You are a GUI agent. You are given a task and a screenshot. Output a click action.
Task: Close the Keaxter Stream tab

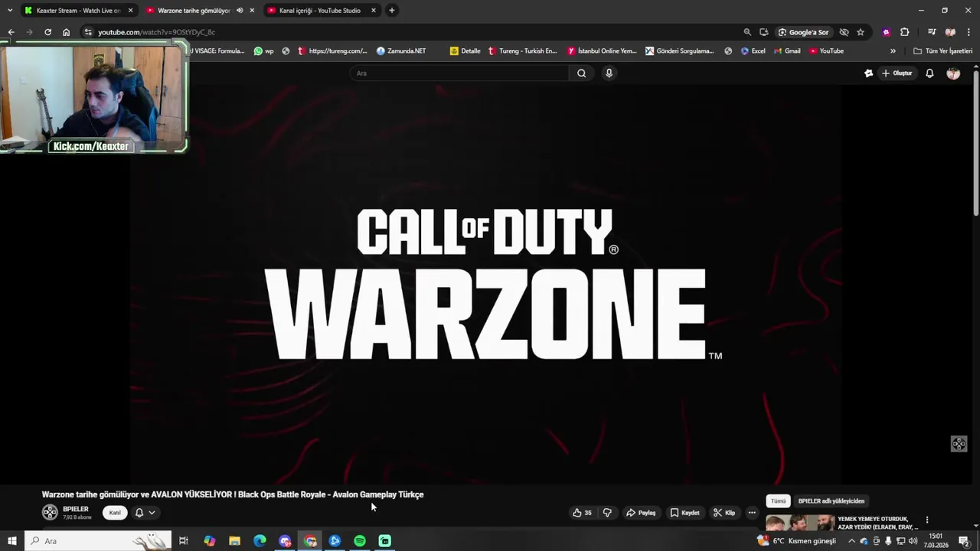[130, 11]
